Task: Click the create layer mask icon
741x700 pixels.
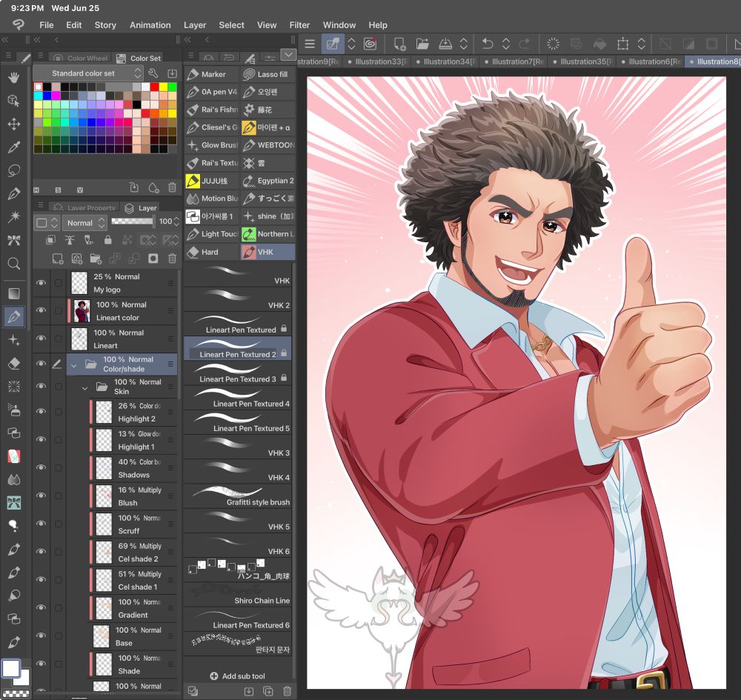Action: click(153, 259)
